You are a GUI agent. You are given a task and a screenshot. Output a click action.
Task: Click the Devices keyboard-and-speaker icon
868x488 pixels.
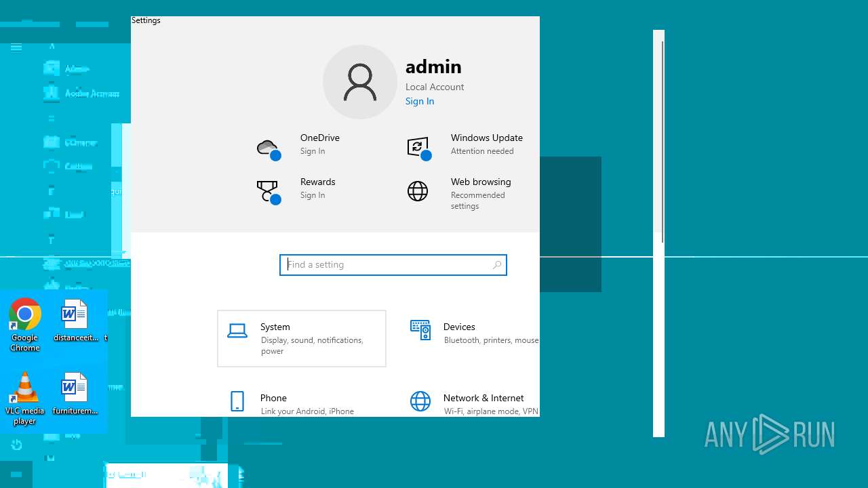[x=420, y=330]
